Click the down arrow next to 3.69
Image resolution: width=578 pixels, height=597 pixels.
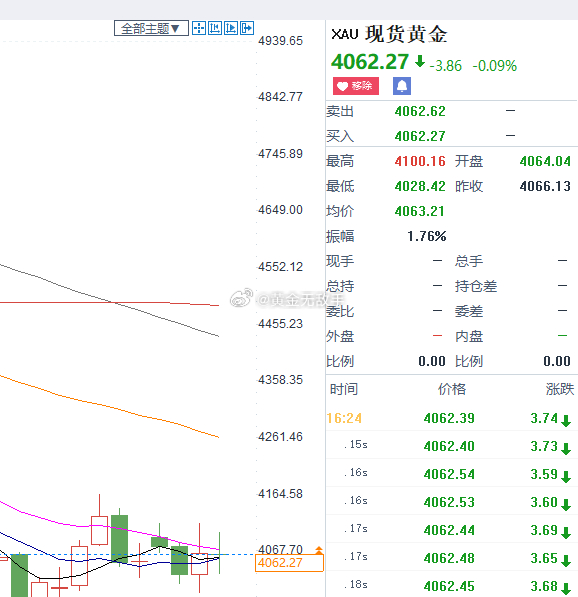click(x=566, y=533)
